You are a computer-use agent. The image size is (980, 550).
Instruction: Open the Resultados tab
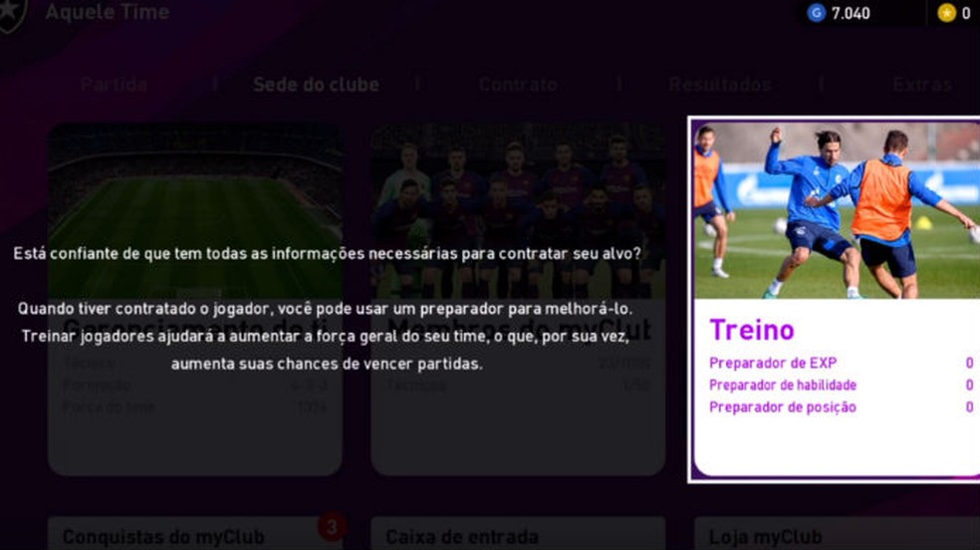(720, 85)
